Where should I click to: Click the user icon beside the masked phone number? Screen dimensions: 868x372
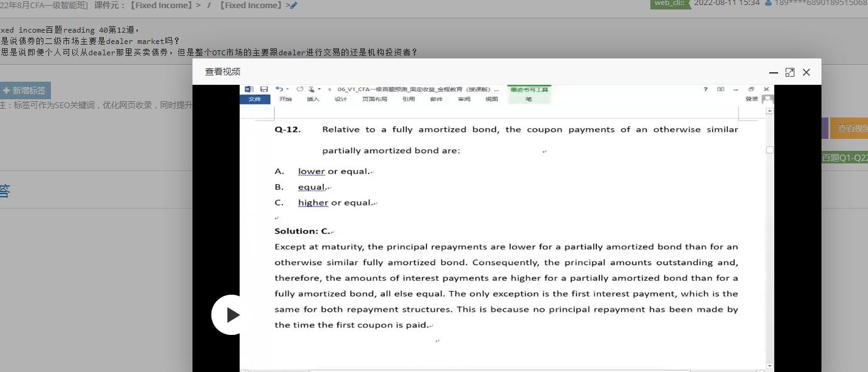click(768, 3)
